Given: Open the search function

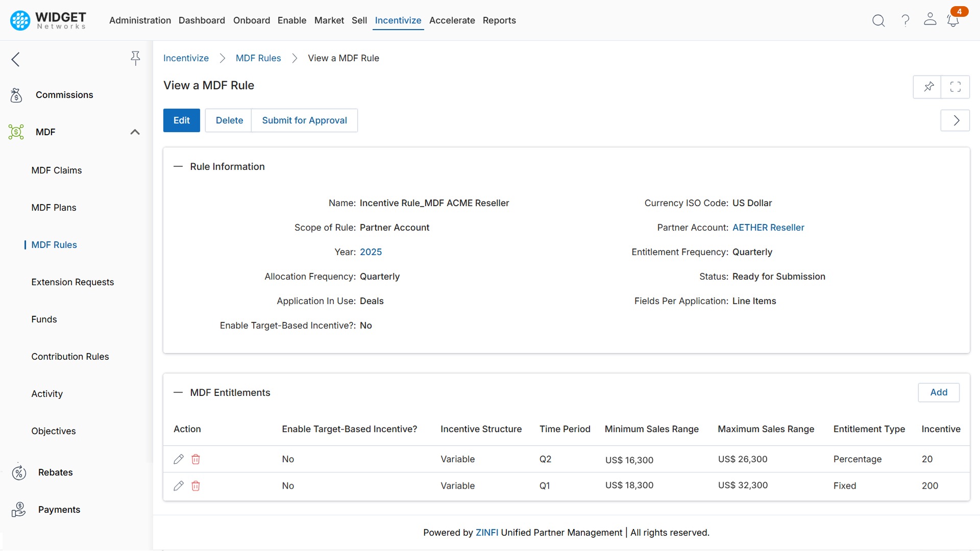Looking at the screenshot, I should 879,20.
